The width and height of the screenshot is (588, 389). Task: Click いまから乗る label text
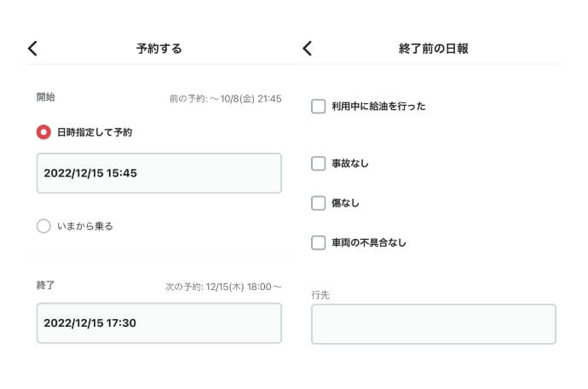(x=85, y=226)
